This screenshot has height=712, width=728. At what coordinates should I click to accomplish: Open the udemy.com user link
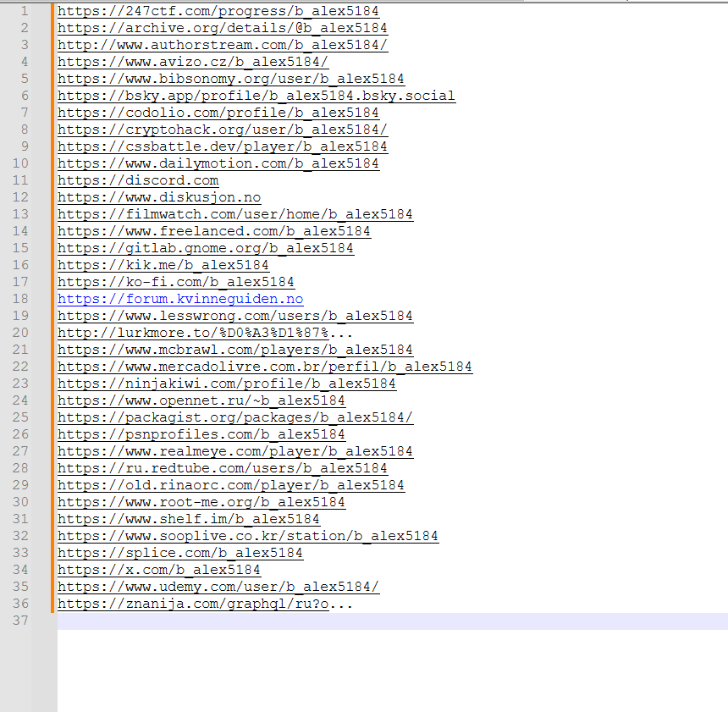(x=218, y=587)
